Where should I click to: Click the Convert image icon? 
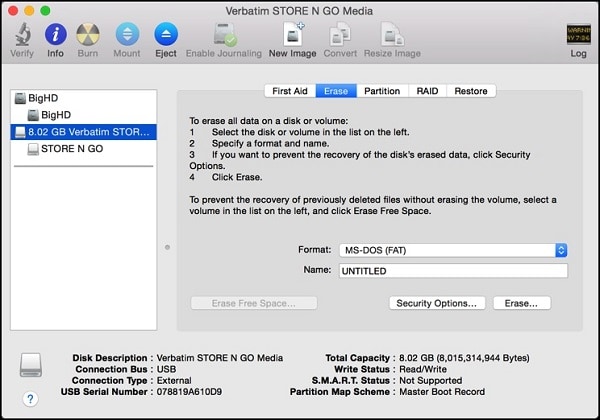(x=340, y=34)
